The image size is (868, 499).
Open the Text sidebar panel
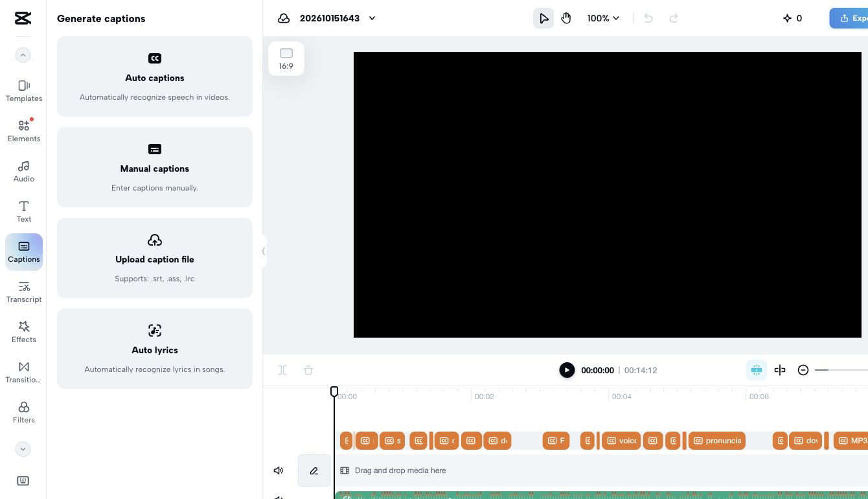(x=24, y=211)
